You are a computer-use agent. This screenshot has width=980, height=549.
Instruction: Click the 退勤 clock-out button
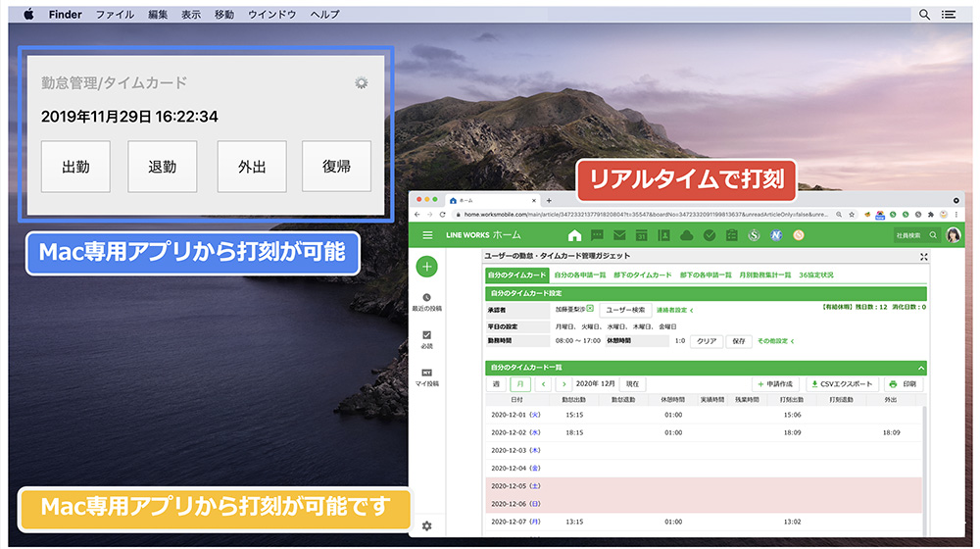(x=163, y=167)
